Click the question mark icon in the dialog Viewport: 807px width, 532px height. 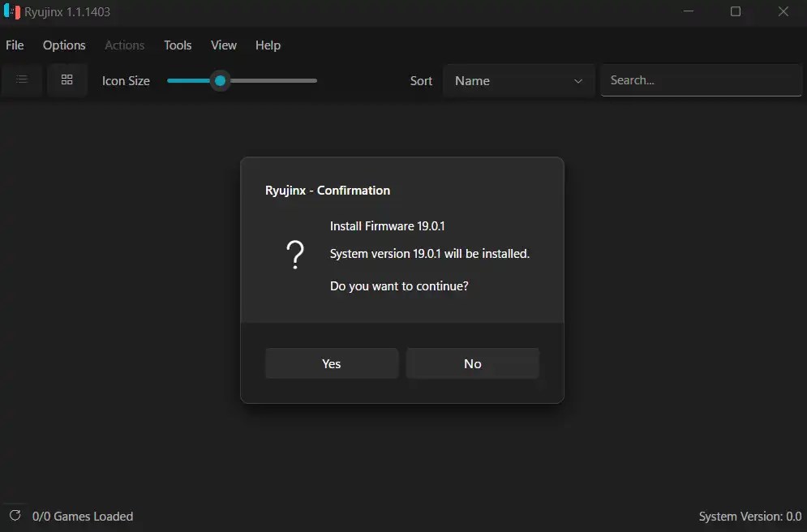coord(296,254)
